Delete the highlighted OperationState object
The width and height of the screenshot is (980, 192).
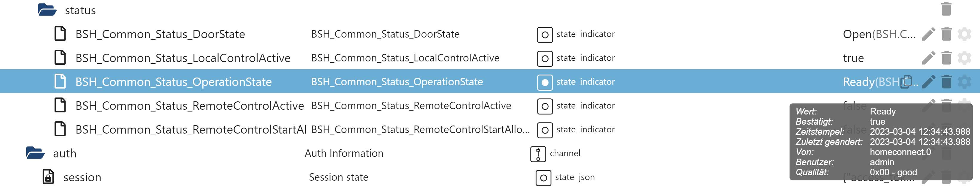946,82
